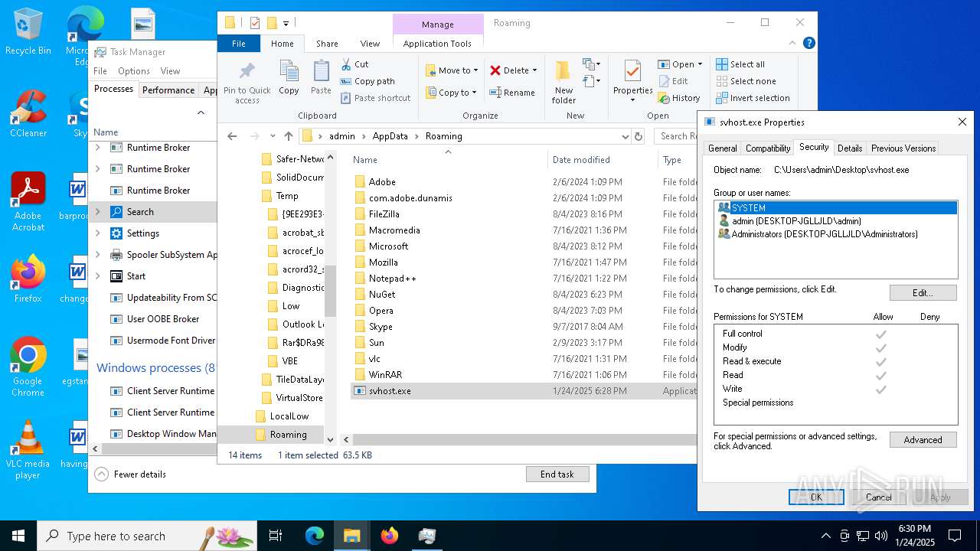Open VLC media player shortcut

pos(28,450)
